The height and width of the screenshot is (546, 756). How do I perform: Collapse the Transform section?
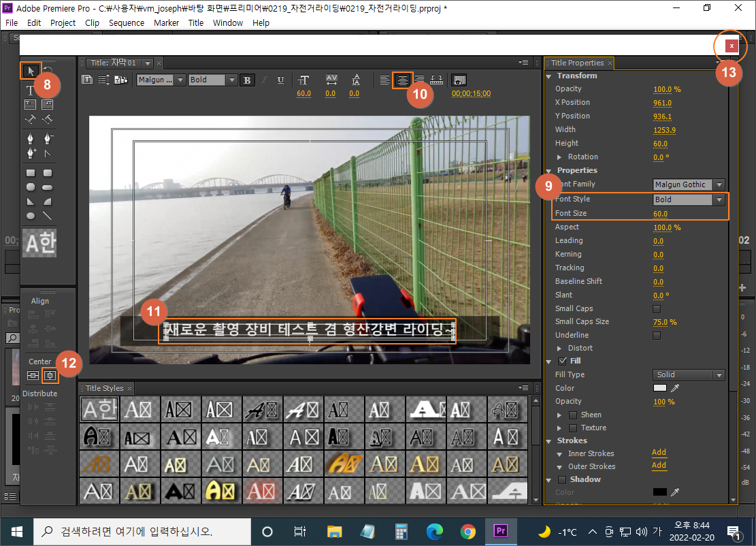548,76
